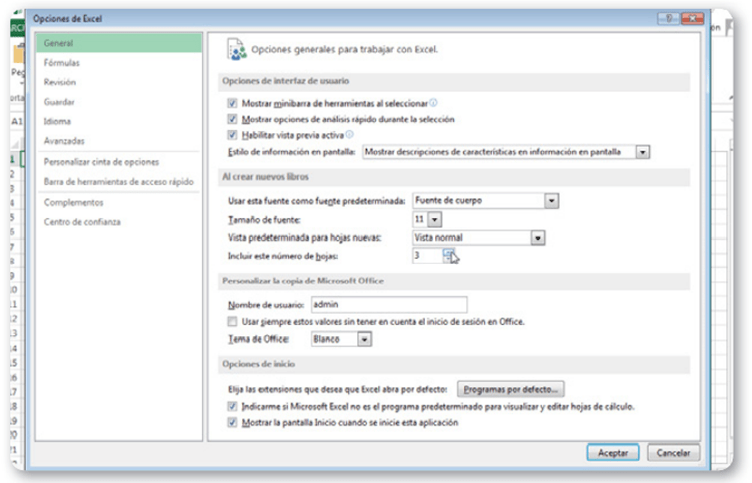
Task: Close the Opciones de Excel dialog
Action: [x=692, y=18]
